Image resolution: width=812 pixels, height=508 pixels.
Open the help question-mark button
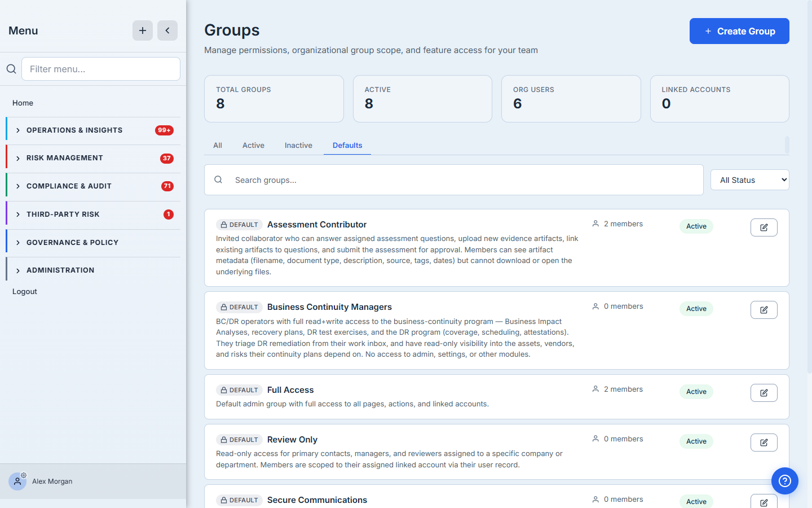pos(785,481)
